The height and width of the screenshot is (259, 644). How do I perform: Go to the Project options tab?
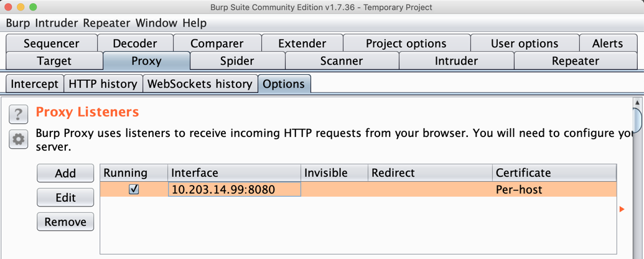406,44
